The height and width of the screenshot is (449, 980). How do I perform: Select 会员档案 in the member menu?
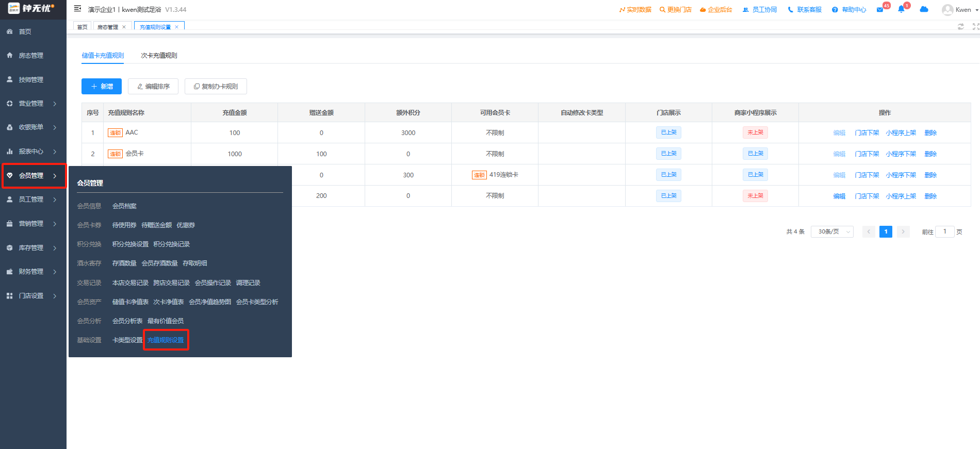click(124, 206)
